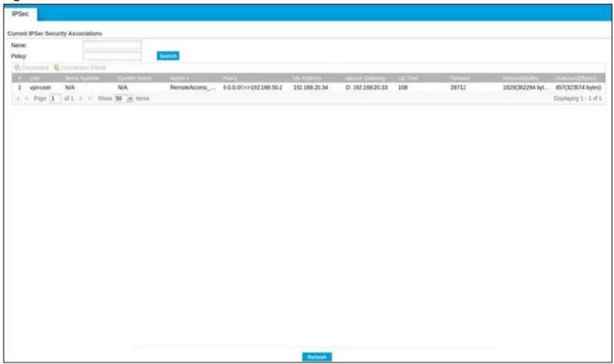This screenshot has width=614, height=364.
Task: Click policy cell 0.0.0.0/0<>192.168.50.2
Action: click(252, 88)
